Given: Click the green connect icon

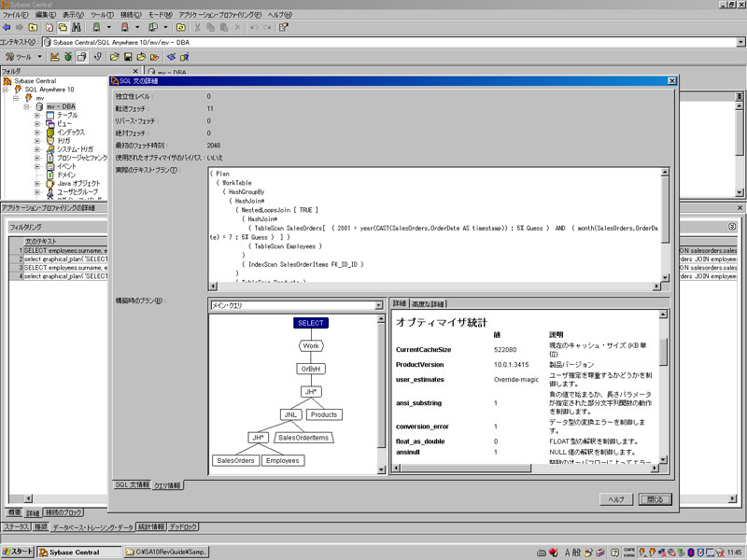Looking at the screenshot, I should 96,28.
